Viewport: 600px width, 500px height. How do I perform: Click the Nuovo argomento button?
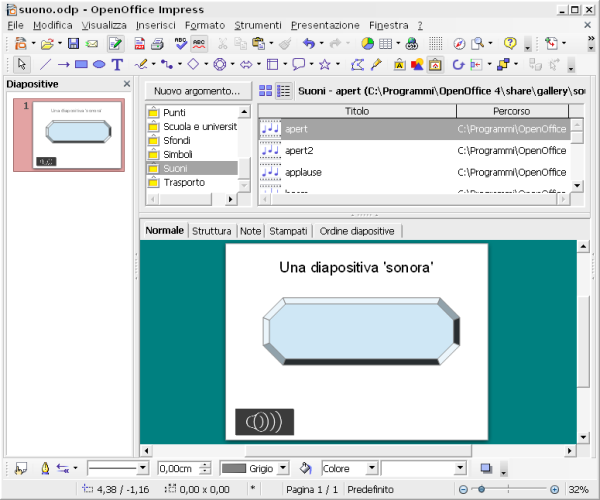[197, 91]
